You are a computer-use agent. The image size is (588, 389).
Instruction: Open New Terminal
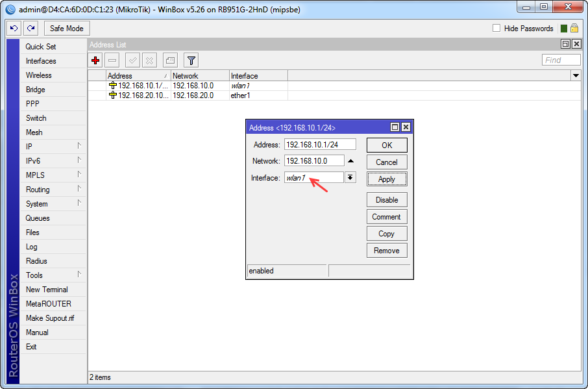pyautogui.click(x=53, y=289)
